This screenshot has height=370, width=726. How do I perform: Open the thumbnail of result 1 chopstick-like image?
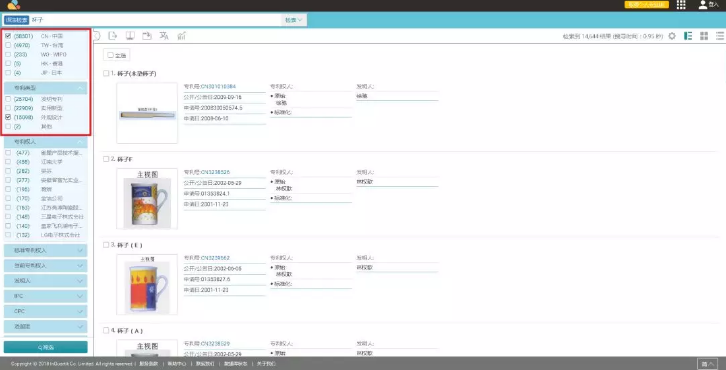(147, 113)
